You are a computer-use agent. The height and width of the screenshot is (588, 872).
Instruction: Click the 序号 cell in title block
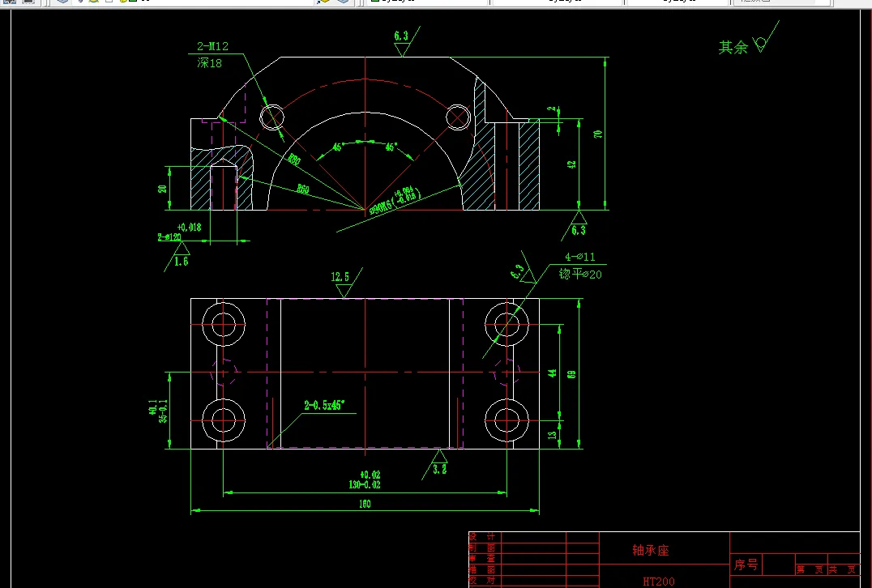(x=746, y=565)
